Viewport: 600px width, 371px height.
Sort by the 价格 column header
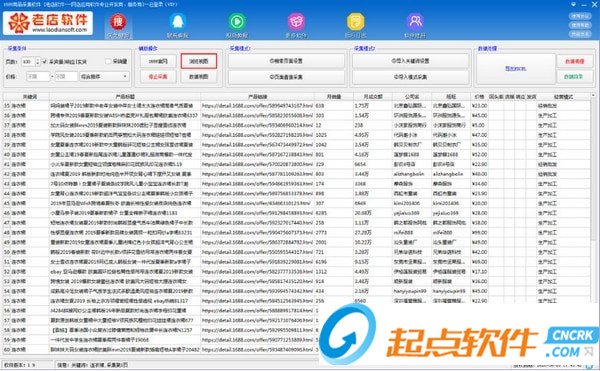click(x=479, y=97)
